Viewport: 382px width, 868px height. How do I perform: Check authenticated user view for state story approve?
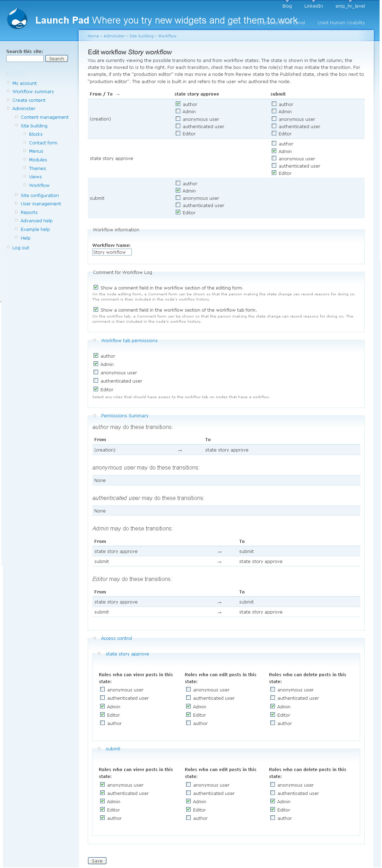(102, 698)
